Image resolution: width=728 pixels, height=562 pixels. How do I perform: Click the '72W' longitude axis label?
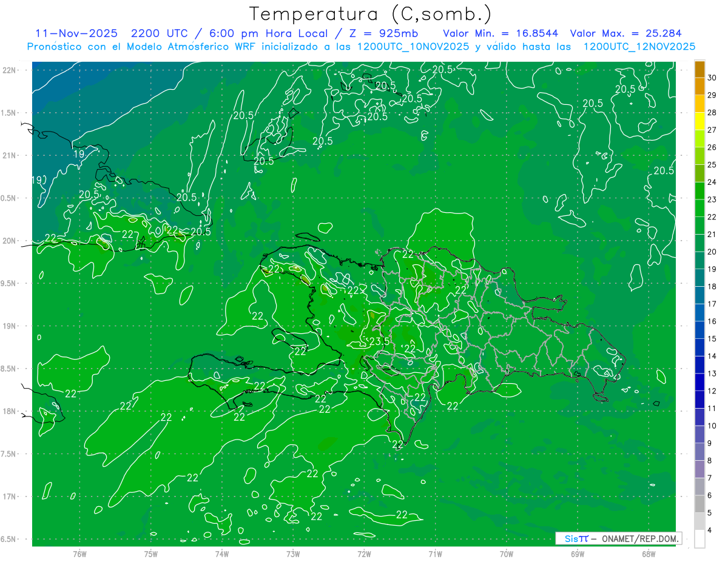pyautogui.click(x=364, y=554)
